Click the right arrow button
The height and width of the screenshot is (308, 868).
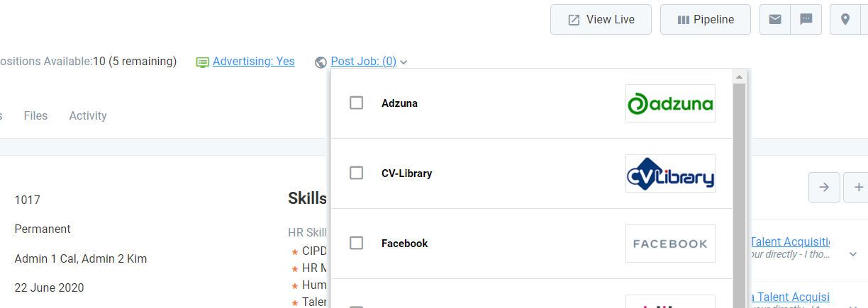coord(824,187)
